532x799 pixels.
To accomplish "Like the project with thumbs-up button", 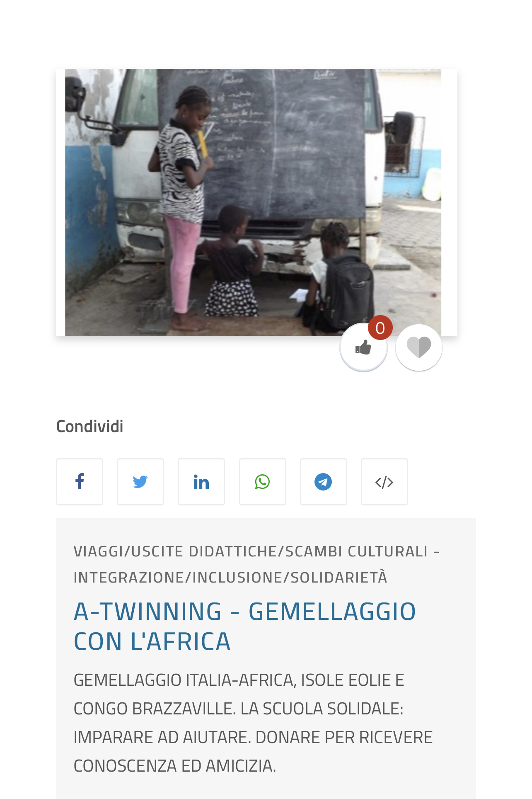I will [363, 347].
